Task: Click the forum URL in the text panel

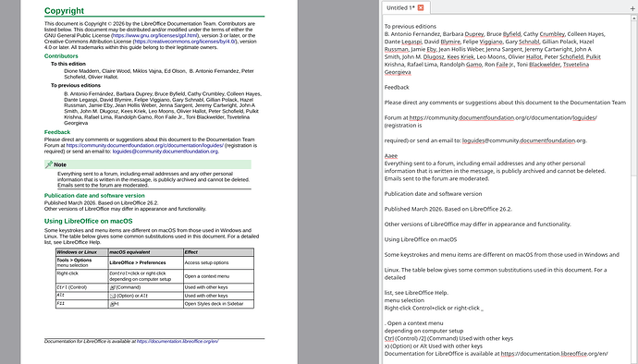Action: click(x=503, y=118)
